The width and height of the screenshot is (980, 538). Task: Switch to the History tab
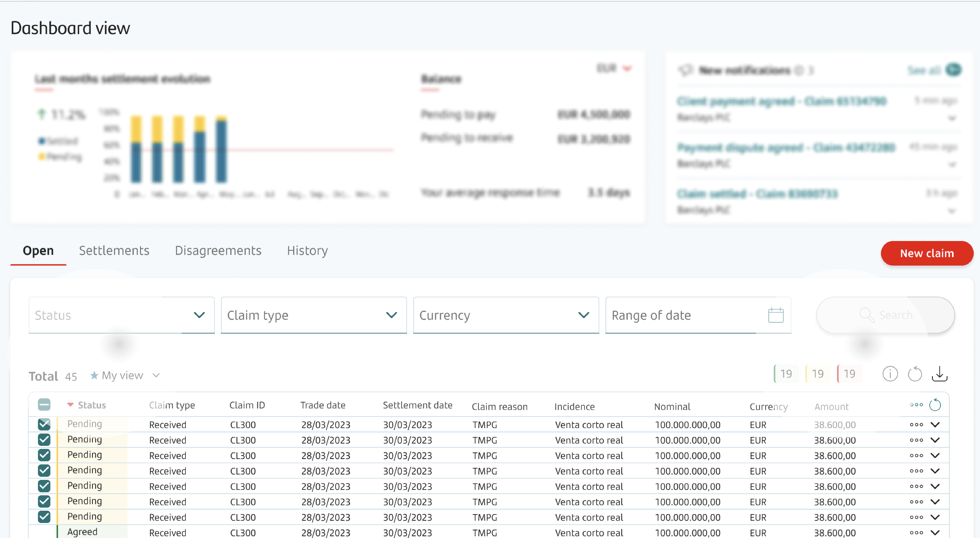point(307,251)
